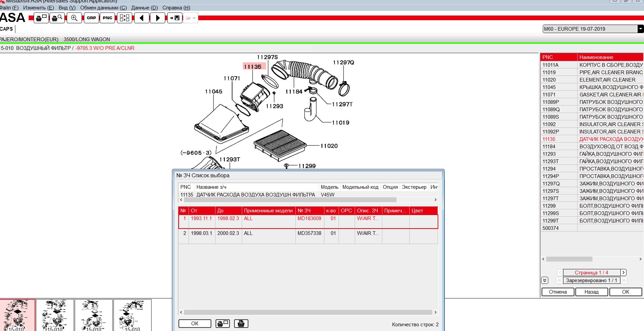The width and height of the screenshot is (644, 331).
Task: Go to next page of PNC list
Action: (623, 272)
